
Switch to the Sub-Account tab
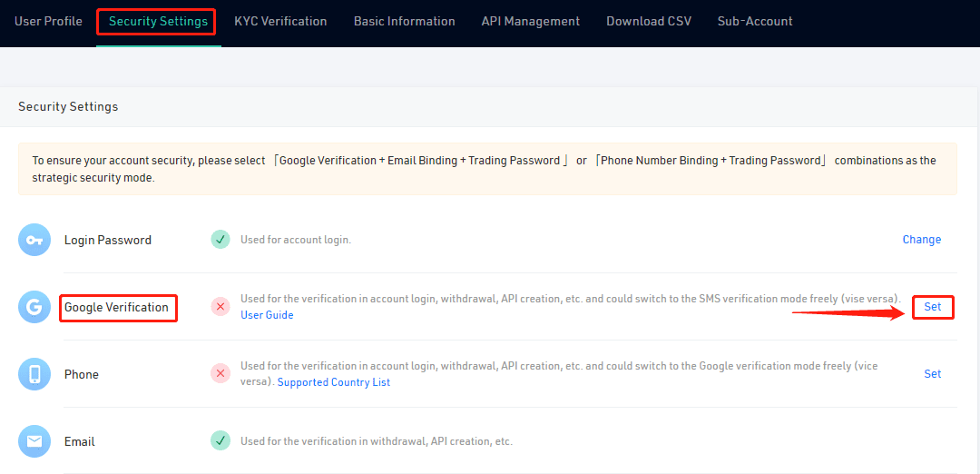[755, 21]
